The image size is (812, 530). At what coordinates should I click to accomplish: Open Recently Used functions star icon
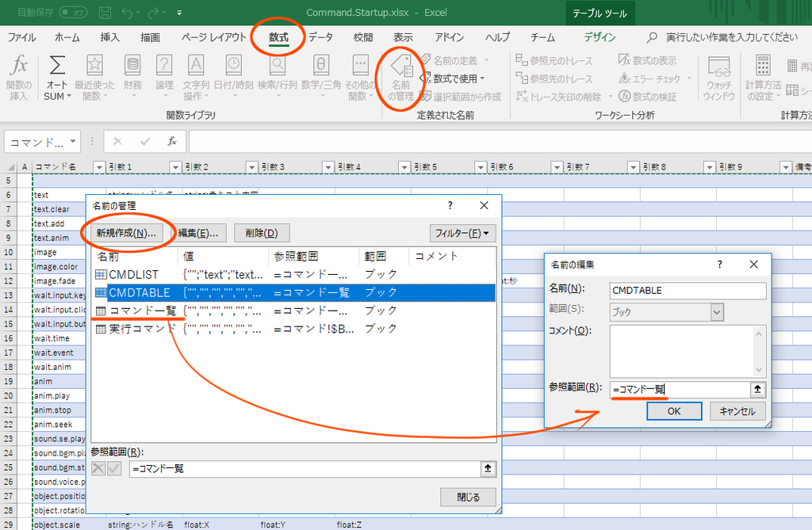(95, 66)
